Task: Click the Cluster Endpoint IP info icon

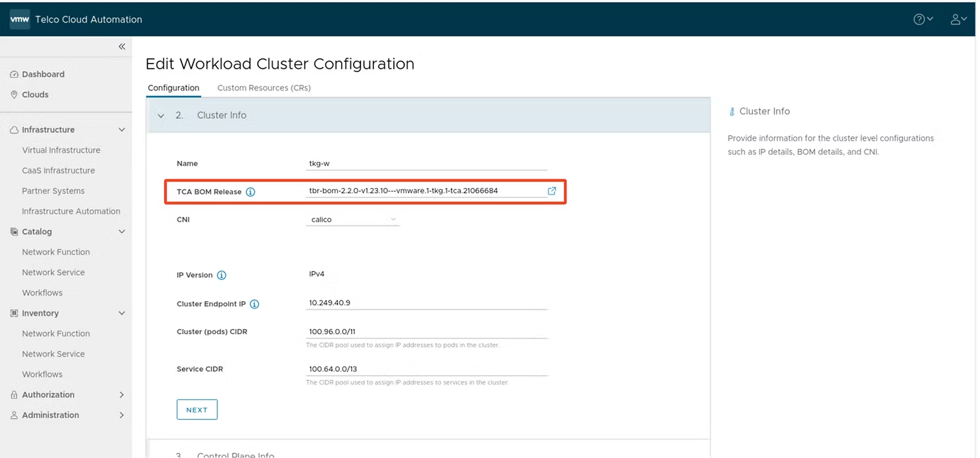Action: pyautogui.click(x=254, y=303)
